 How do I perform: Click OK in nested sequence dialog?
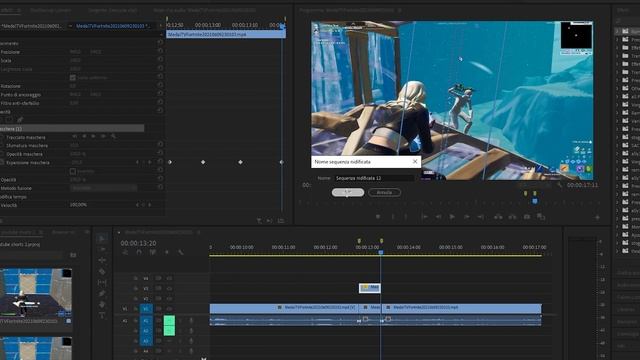tap(348, 192)
